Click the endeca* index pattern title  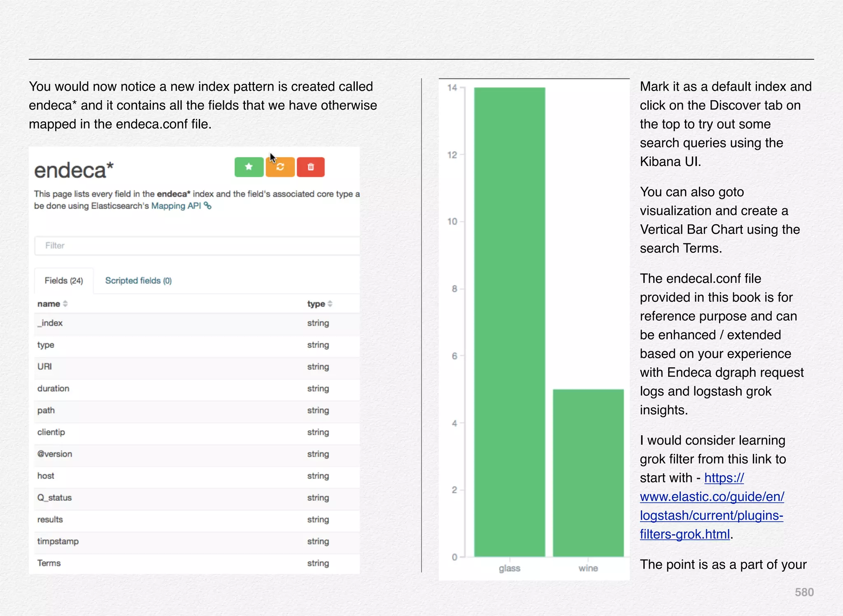tap(74, 170)
